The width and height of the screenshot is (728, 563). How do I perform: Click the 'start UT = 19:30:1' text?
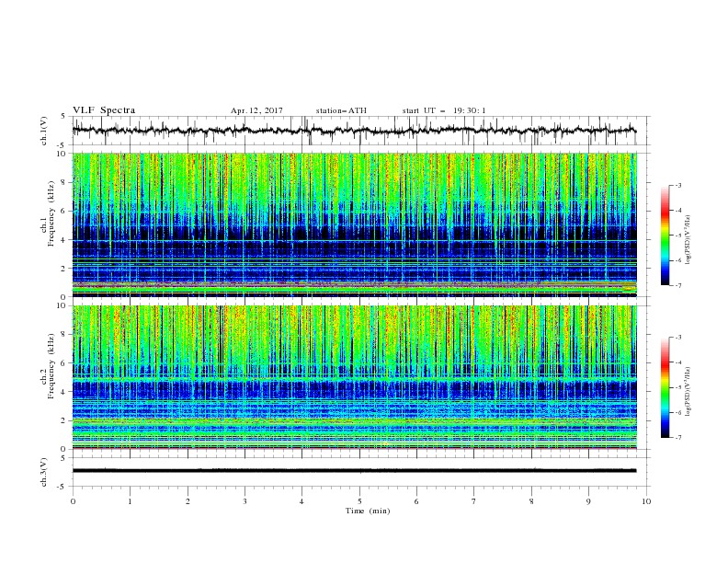[x=444, y=110]
